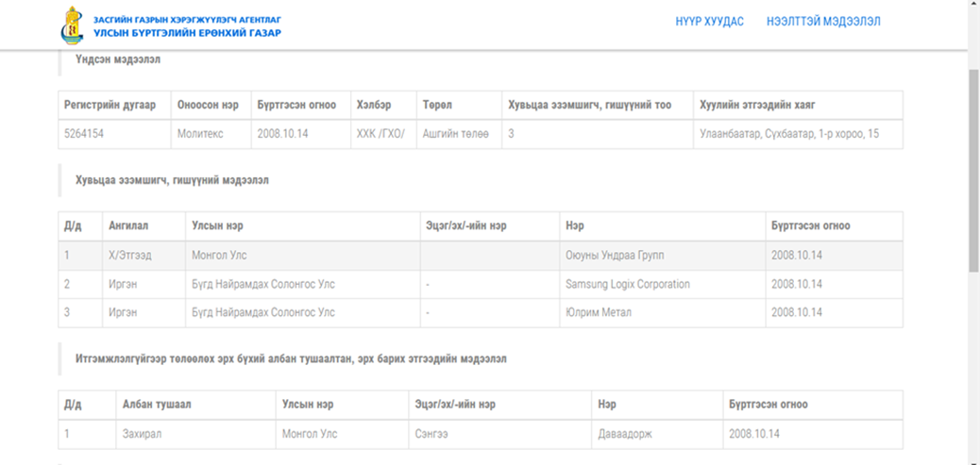Select the Даваадорж name cell
The width and height of the screenshot is (980, 465).
click(657, 434)
